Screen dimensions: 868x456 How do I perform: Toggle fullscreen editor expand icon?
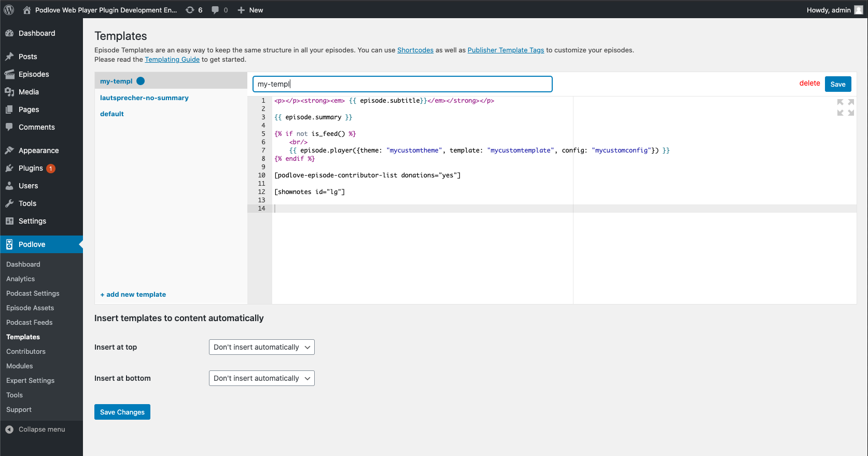[x=845, y=107]
